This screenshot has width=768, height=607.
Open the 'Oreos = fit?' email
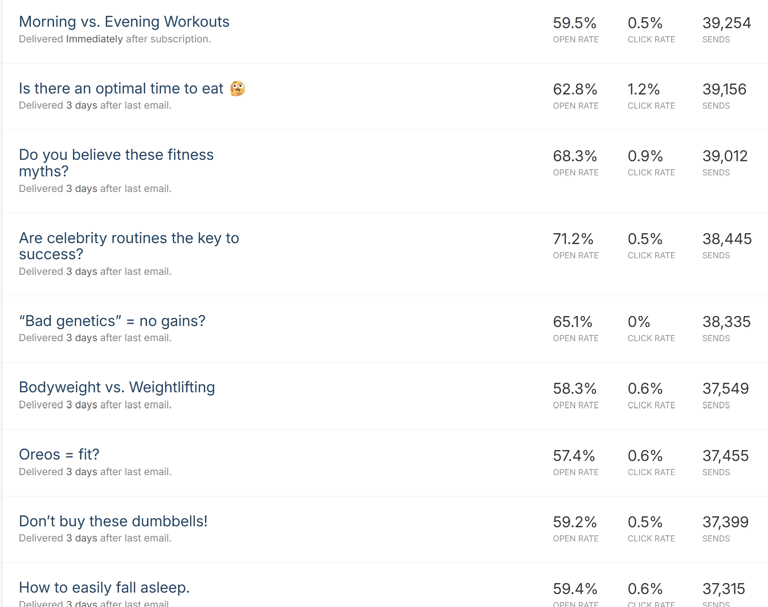pyautogui.click(x=59, y=455)
